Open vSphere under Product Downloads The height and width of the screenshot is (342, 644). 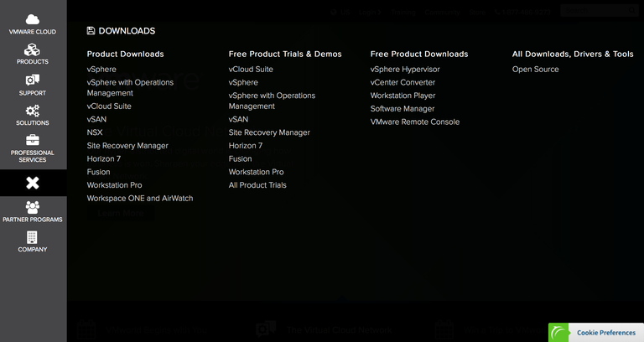click(101, 70)
